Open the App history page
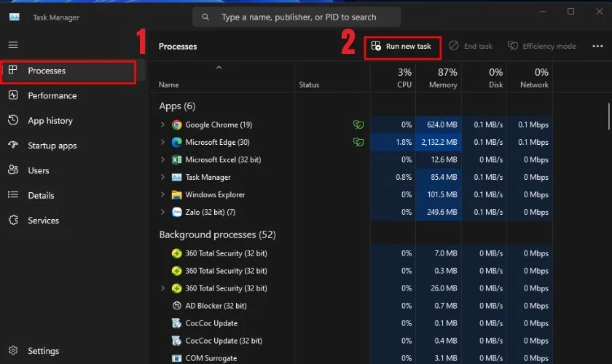Image resolution: width=612 pixels, height=364 pixels. 50,121
